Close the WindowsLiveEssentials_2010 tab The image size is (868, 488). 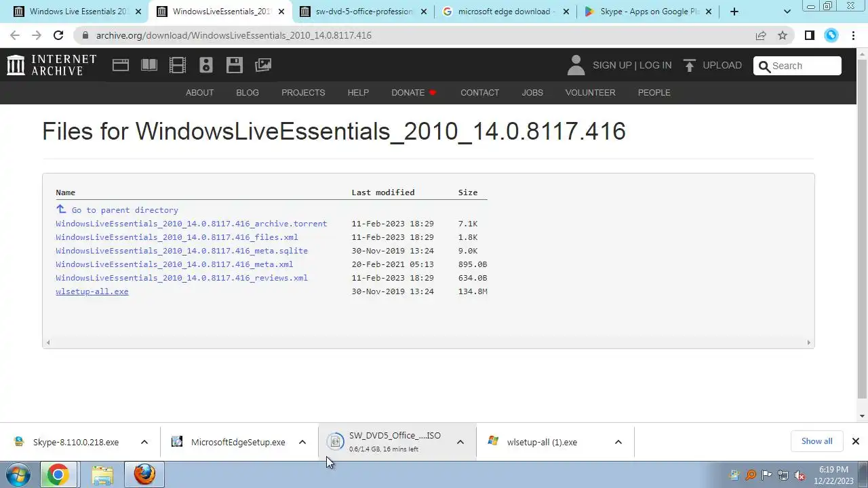[281, 12]
